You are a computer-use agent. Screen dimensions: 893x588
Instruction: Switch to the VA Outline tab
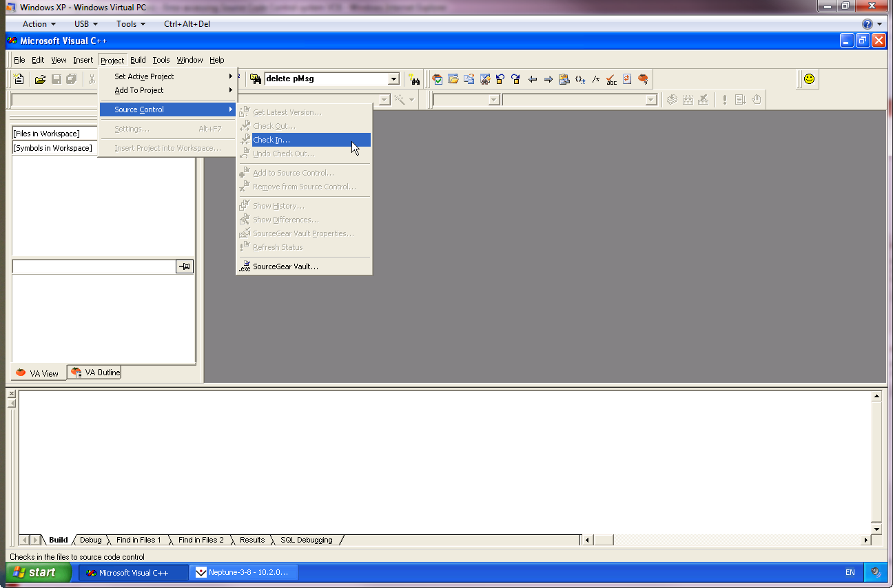(x=95, y=372)
